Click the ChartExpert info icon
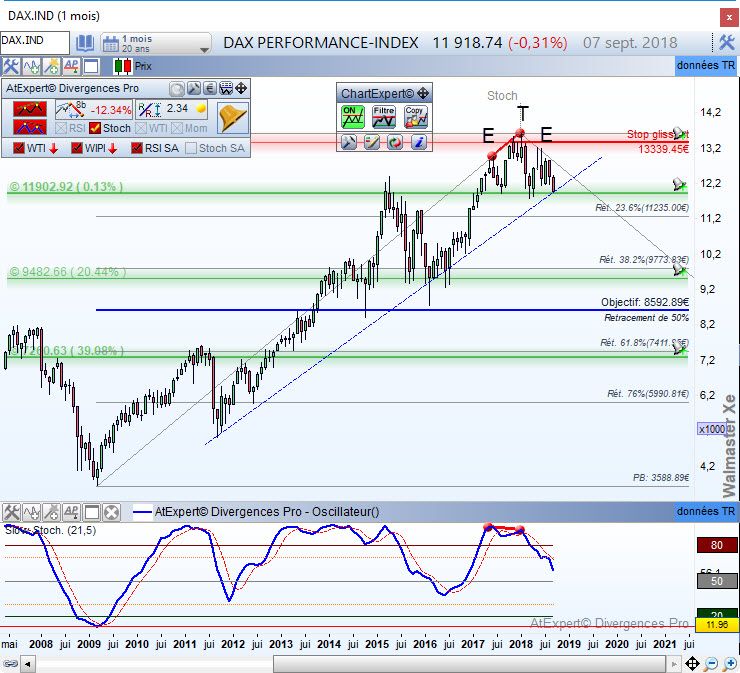The height and width of the screenshot is (673, 740). click(x=419, y=142)
